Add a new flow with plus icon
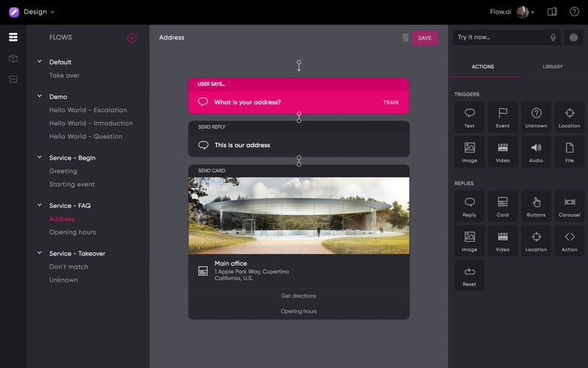Screen dimensions: 588x368 [132, 38]
